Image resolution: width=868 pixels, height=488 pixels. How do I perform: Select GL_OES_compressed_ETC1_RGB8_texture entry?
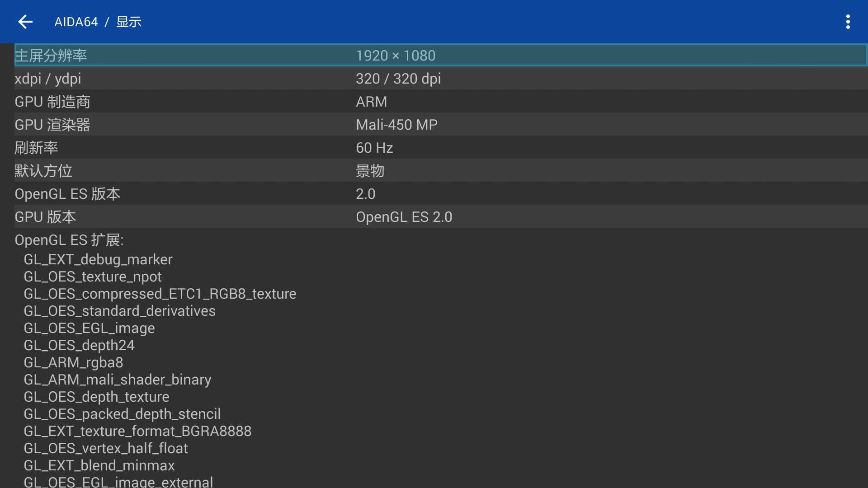tap(160, 294)
